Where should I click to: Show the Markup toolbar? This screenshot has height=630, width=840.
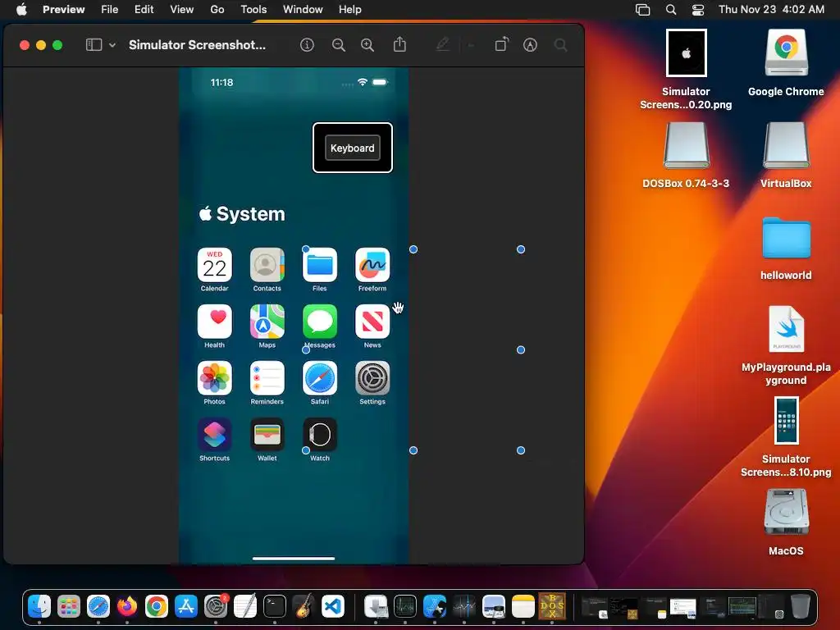pos(531,45)
